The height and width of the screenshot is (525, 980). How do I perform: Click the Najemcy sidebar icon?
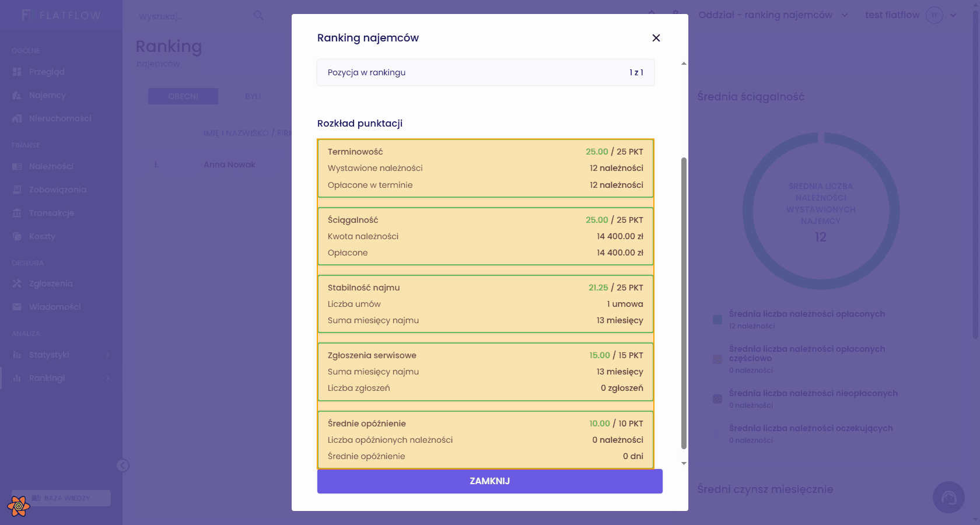(x=17, y=95)
